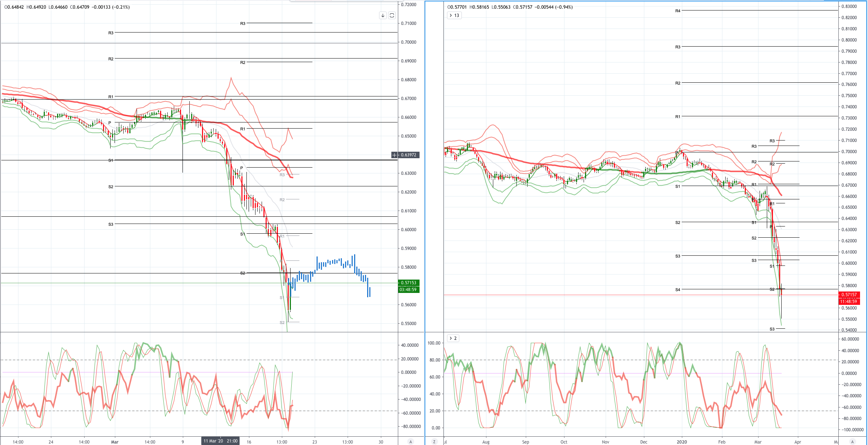This screenshot has width=868, height=445.
Task: Click the down-arrow pane button on left chart
Action: click(x=383, y=15)
